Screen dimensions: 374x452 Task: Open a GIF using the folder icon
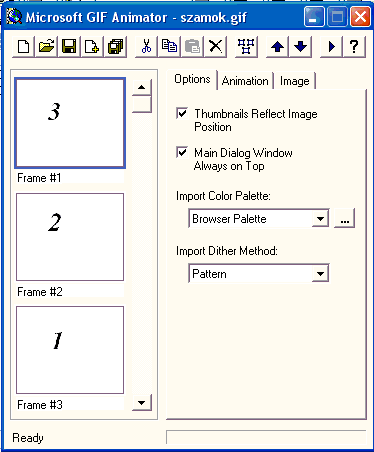pyautogui.click(x=46, y=47)
